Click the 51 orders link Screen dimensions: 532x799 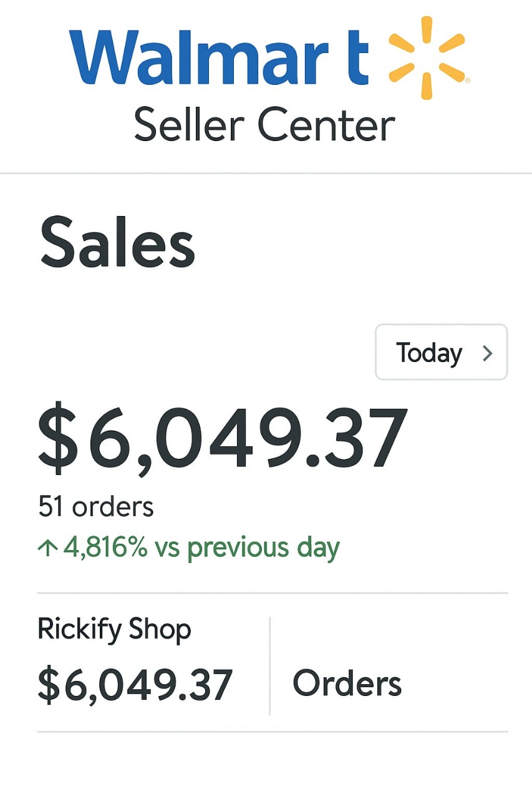click(95, 506)
